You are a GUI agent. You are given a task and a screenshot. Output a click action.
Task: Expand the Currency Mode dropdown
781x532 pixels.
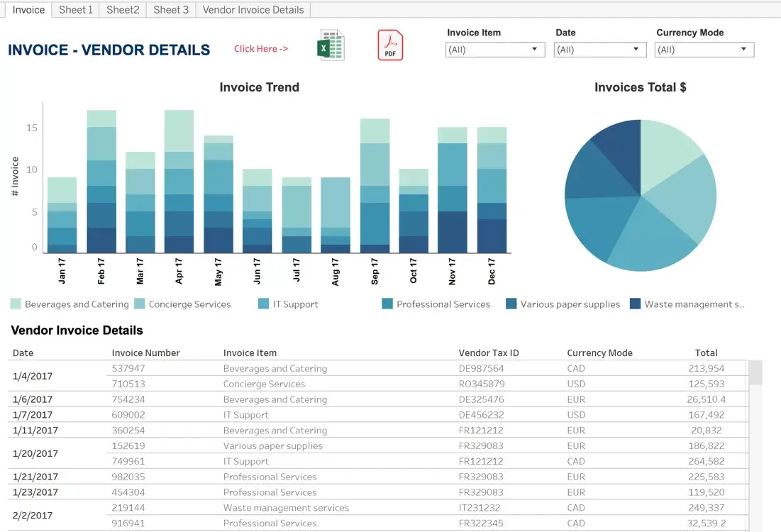pyautogui.click(x=704, y=50)
